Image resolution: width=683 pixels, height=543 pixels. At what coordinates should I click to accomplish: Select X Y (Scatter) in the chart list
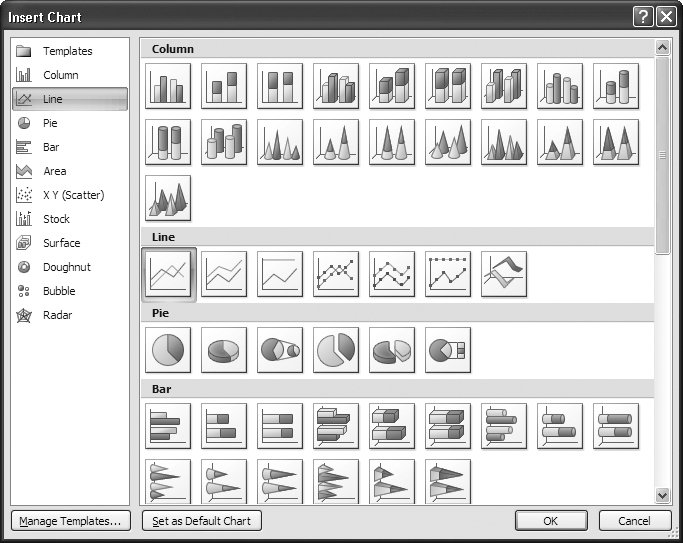(x=72, y=195)
